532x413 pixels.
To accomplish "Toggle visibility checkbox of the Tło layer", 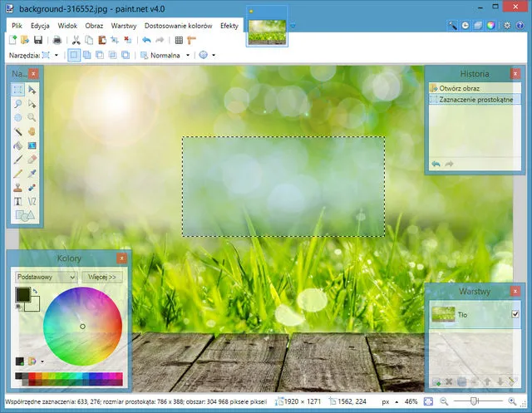I will click(515, 314).
